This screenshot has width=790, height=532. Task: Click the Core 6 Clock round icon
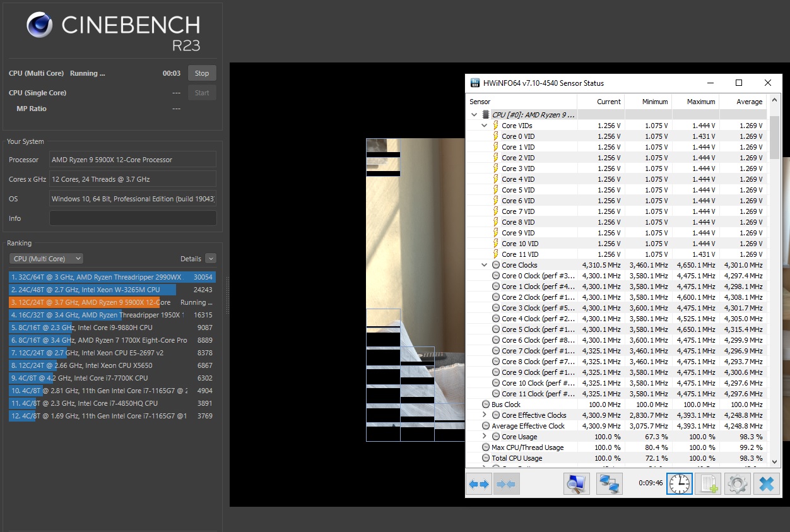[x=496, y=340]
